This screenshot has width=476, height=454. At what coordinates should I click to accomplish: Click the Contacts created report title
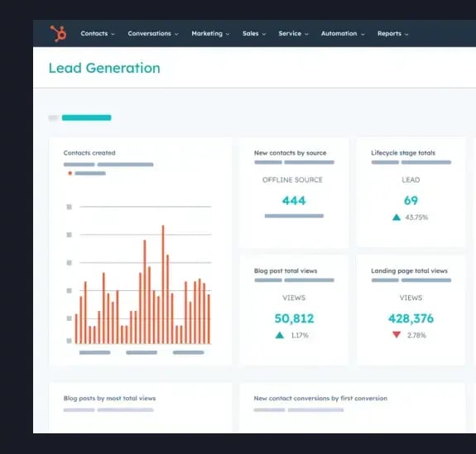pos(89,153)
